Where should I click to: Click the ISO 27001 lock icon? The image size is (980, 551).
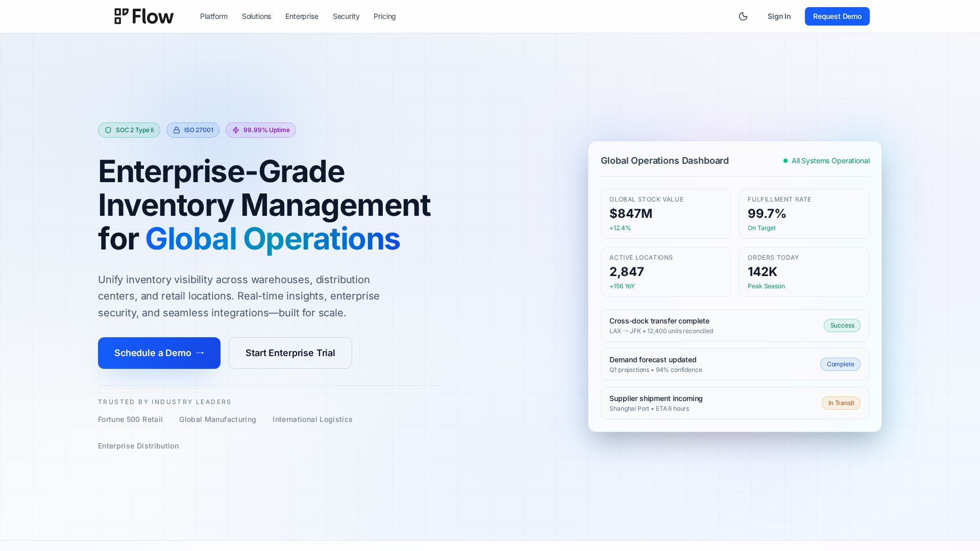tap(177, 130)
